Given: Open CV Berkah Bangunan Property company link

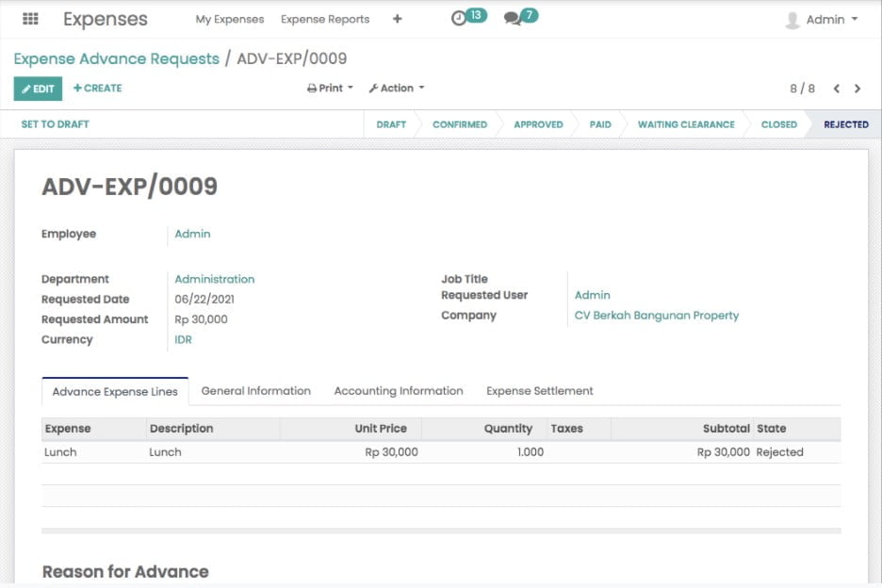Looking at the screenshot, I should pyautogui.click(x=657, y=316).
